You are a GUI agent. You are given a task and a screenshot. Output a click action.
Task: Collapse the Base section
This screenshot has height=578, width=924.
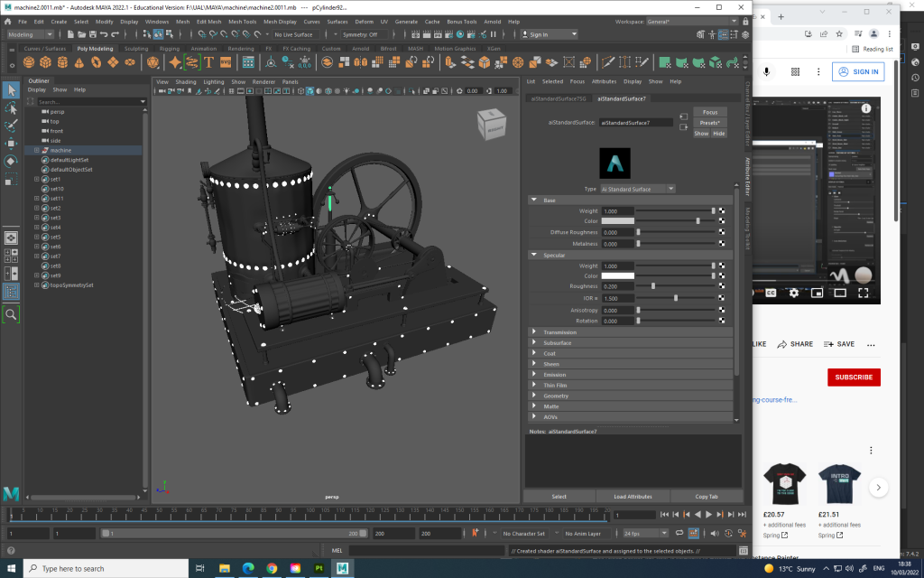pyautogui.click(x=534, y=200)
